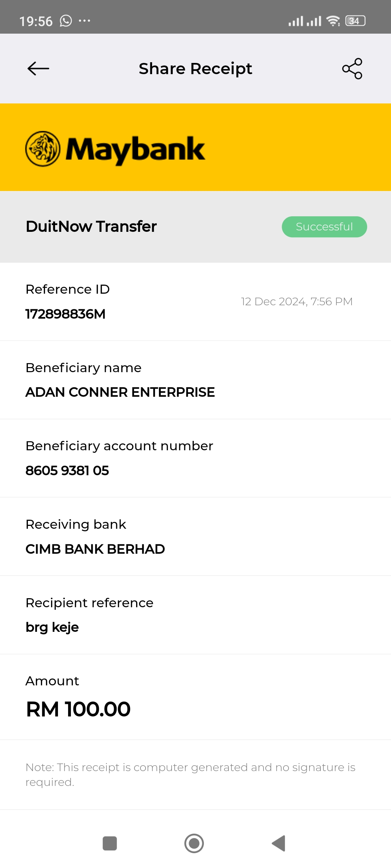
Task: Tap the three-dots notification overflow icon
Action: click(84, 21)
